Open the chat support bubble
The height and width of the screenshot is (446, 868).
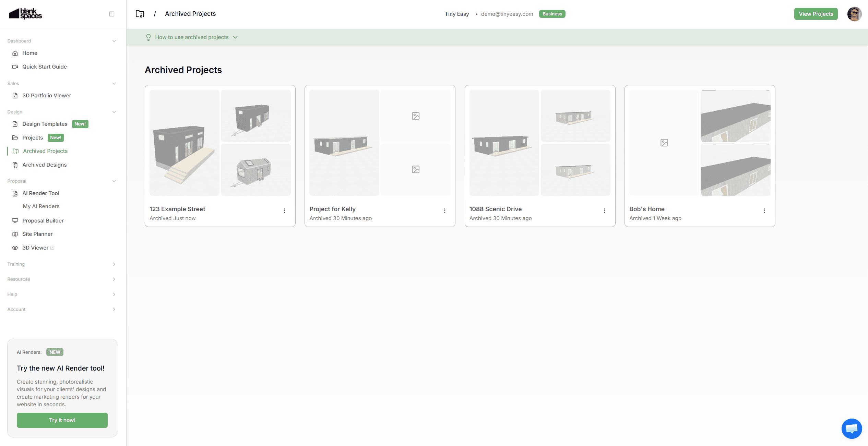pyautogui.click(x=852, y=429)
